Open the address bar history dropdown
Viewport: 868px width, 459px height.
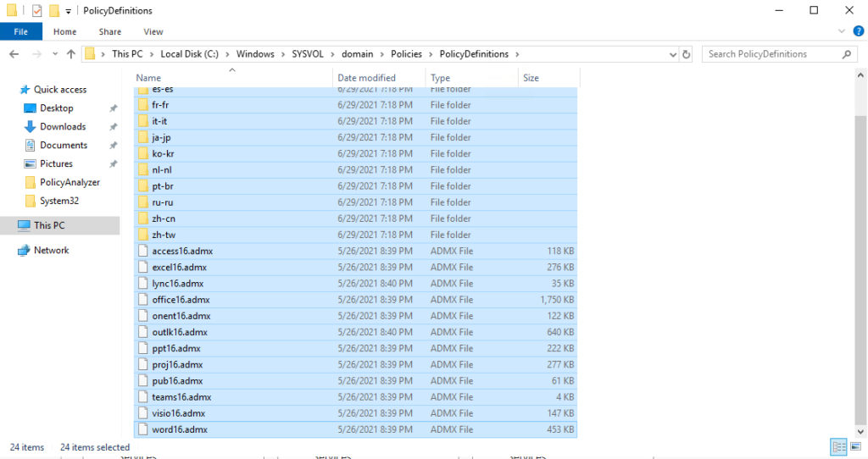click(672, 54)
